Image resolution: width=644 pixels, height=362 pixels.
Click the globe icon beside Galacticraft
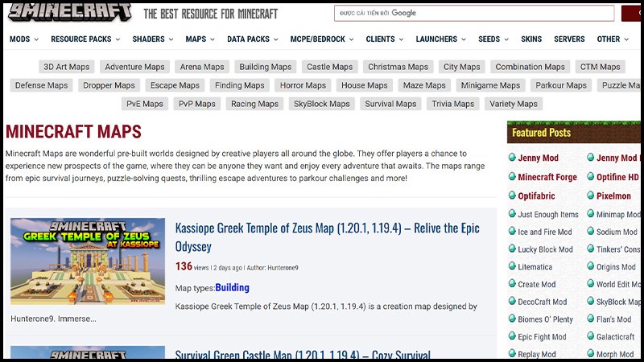point(591,336)
